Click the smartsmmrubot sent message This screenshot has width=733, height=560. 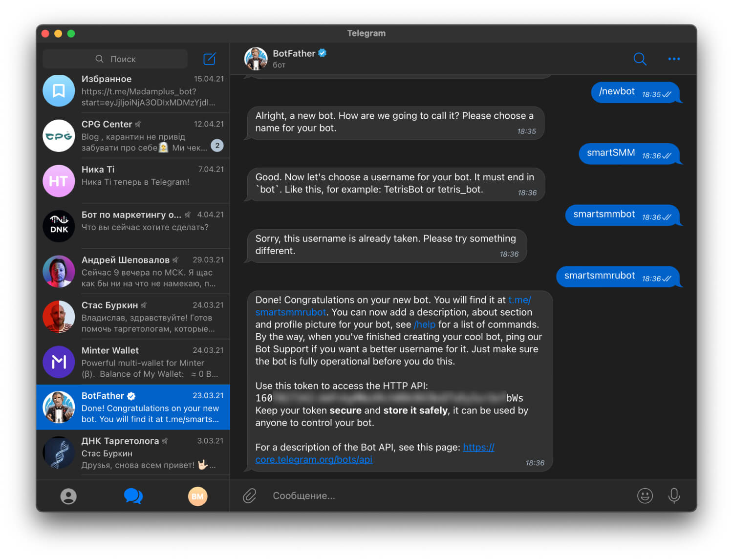pos(618,277)
